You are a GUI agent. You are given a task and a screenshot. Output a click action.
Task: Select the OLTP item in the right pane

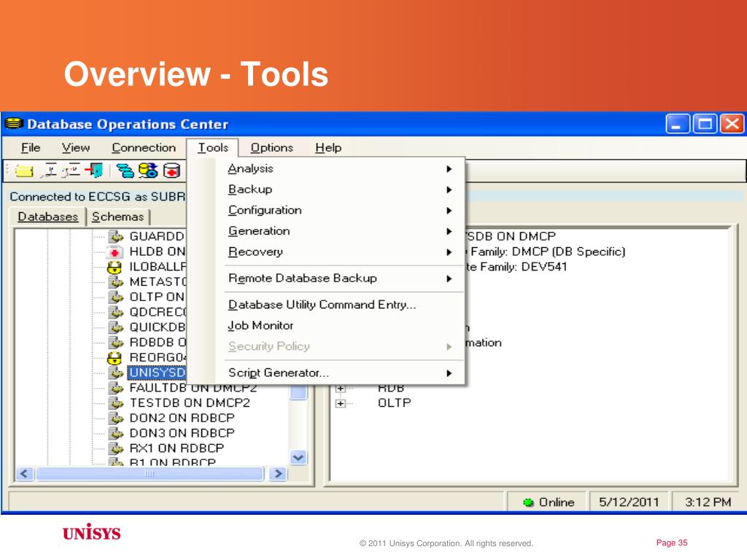click(x=395, y=402)
